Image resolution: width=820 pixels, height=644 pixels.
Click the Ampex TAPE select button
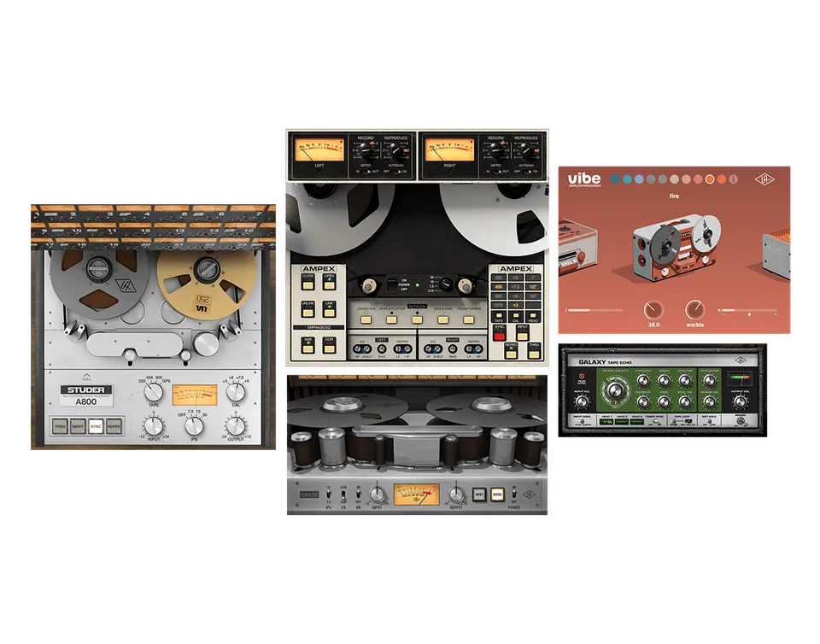pyautogui.click(x=498, y=317)
